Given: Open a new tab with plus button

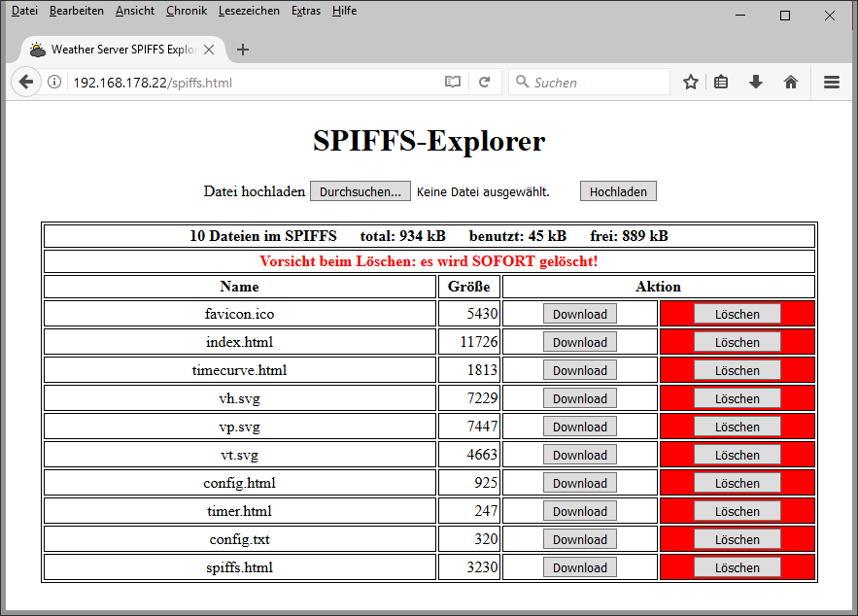Looking at the screenshot, I should [243, 50].
